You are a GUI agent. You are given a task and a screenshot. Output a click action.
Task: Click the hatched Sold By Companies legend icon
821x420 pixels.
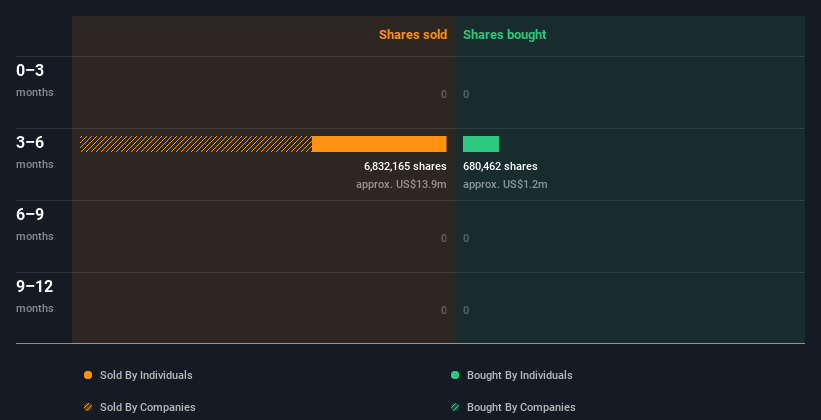(x=88, y=407)
